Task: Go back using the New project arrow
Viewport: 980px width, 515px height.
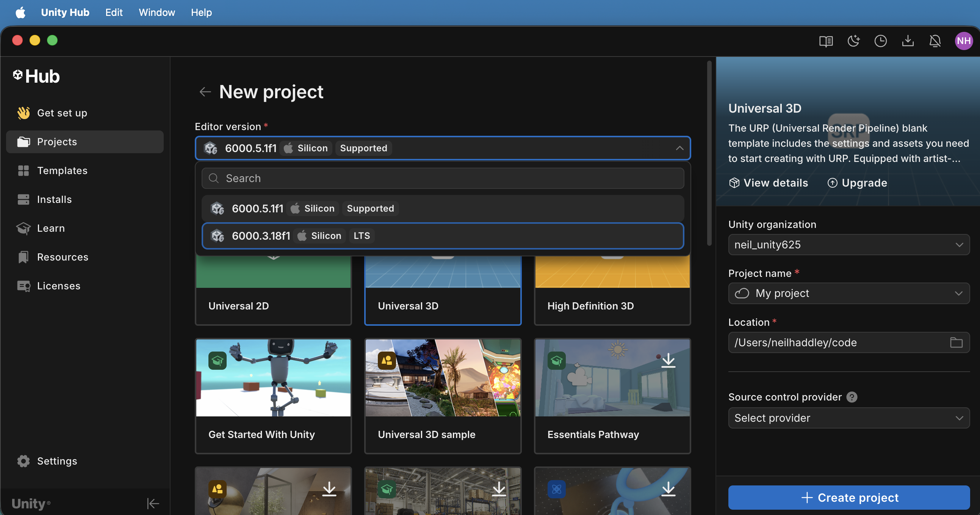Action: coord(205,92)
